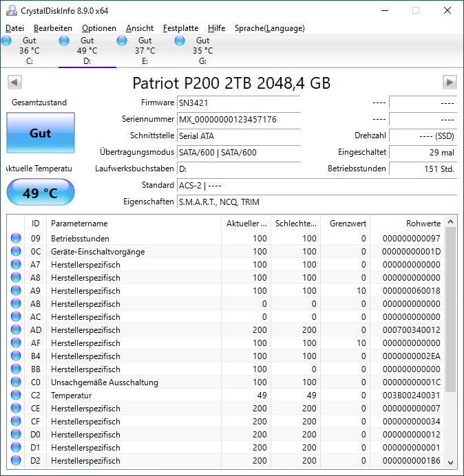This screenshot has width=464, height=476.
Task: Open the Ansicht menu
Action: click(140, 28)
